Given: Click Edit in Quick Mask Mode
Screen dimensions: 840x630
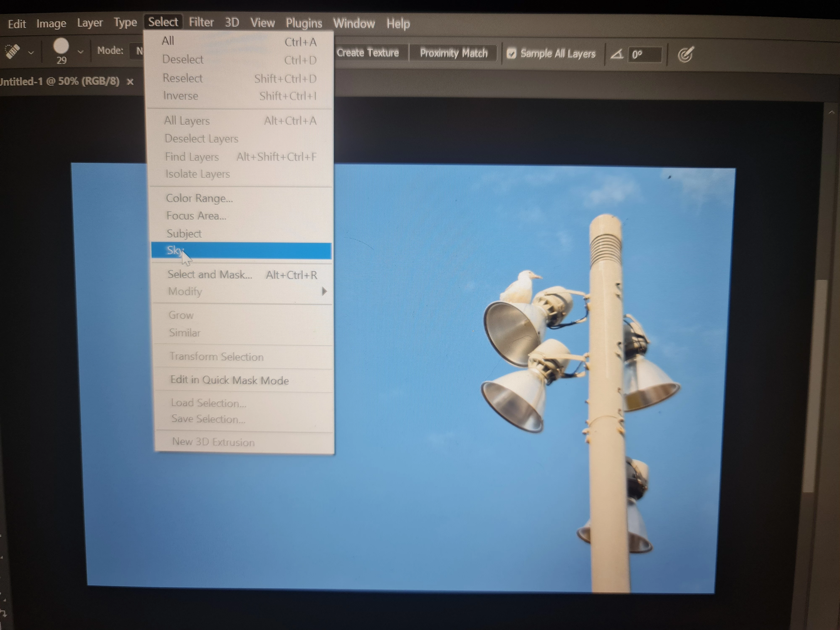Looking at the screenshot, I should 229,380.
